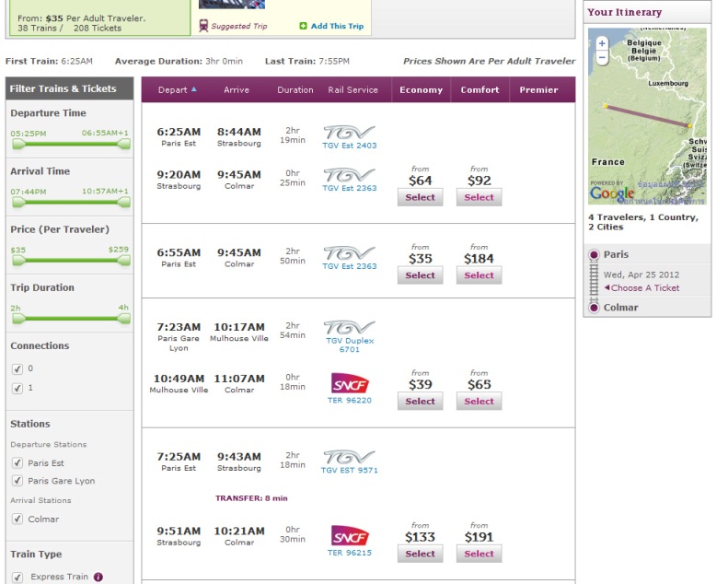728x584 pixels.
Task: Select the $64 Economy fare
Action: click(421, 197)
